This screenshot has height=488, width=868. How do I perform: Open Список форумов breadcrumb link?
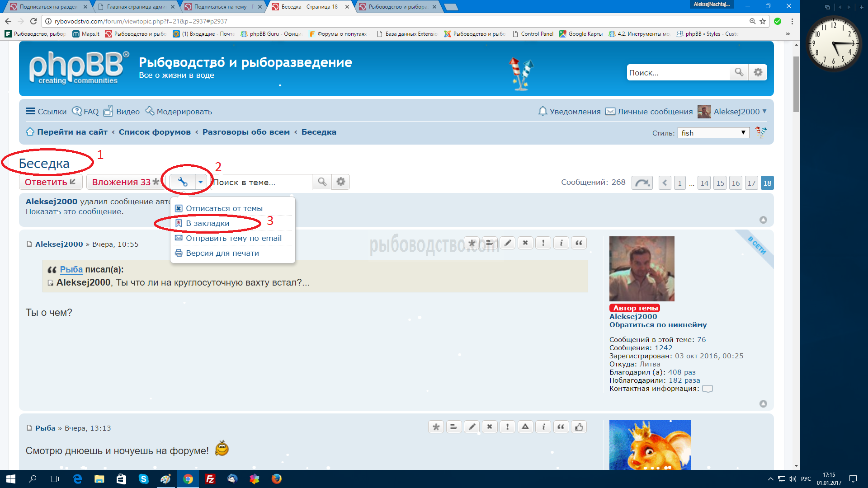click(155, 132)
